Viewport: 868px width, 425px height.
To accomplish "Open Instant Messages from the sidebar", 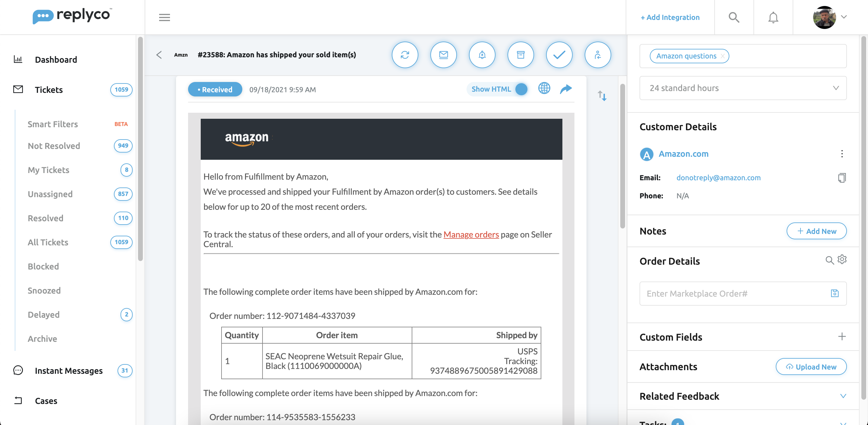I will (69, 371).
